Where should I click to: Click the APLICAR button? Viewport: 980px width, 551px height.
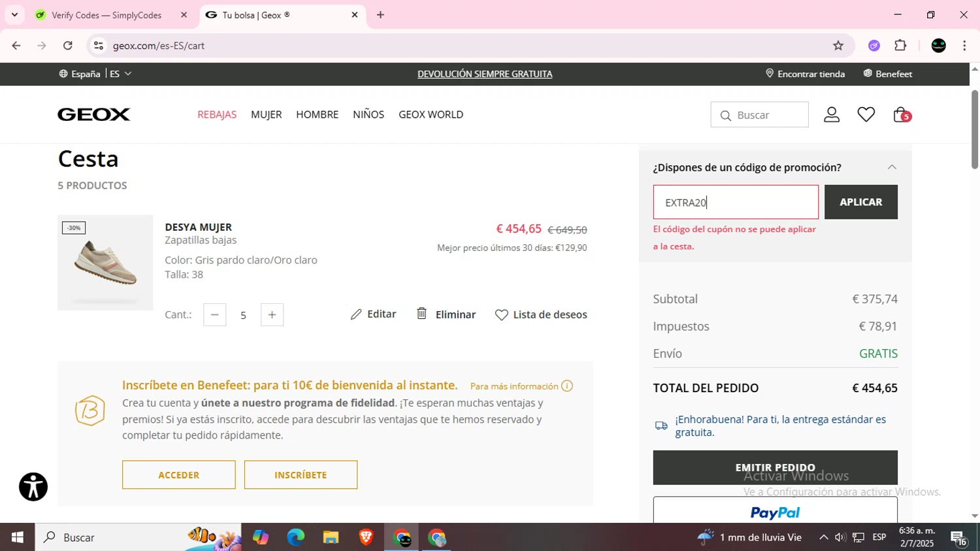(x=860, y=202)
